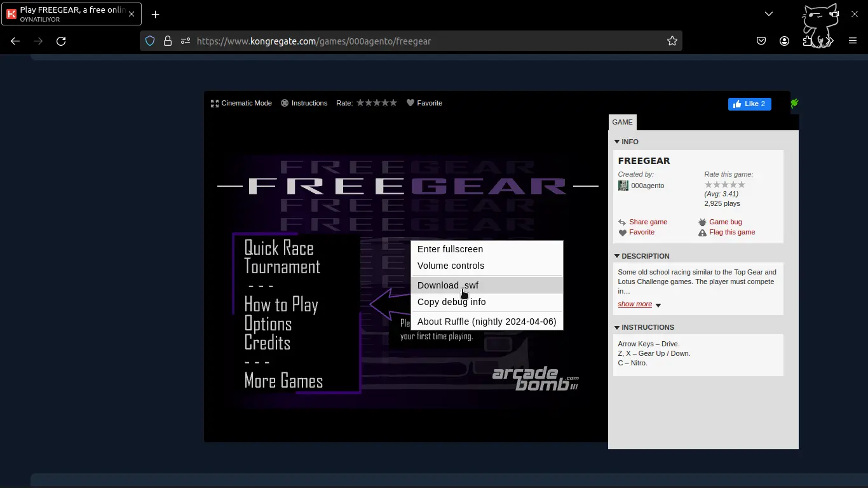Click the Game bug link
This screenshot has height=488, width=868.
pyautogui.click(x=726, y=222)
